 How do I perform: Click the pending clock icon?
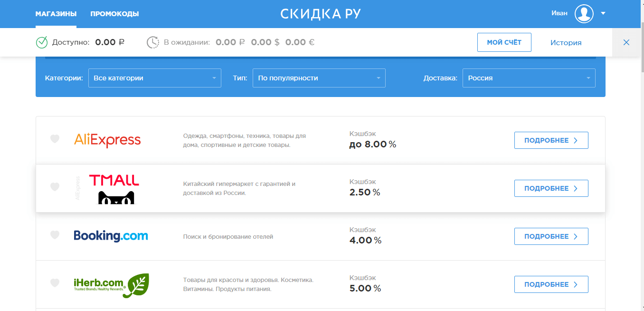point(152,42)
